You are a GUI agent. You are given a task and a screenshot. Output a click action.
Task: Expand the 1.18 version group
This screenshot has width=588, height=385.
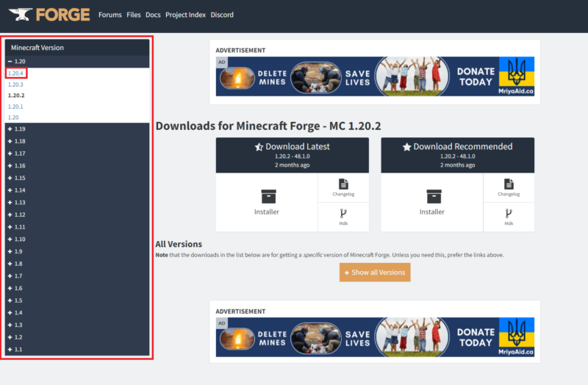77,141
